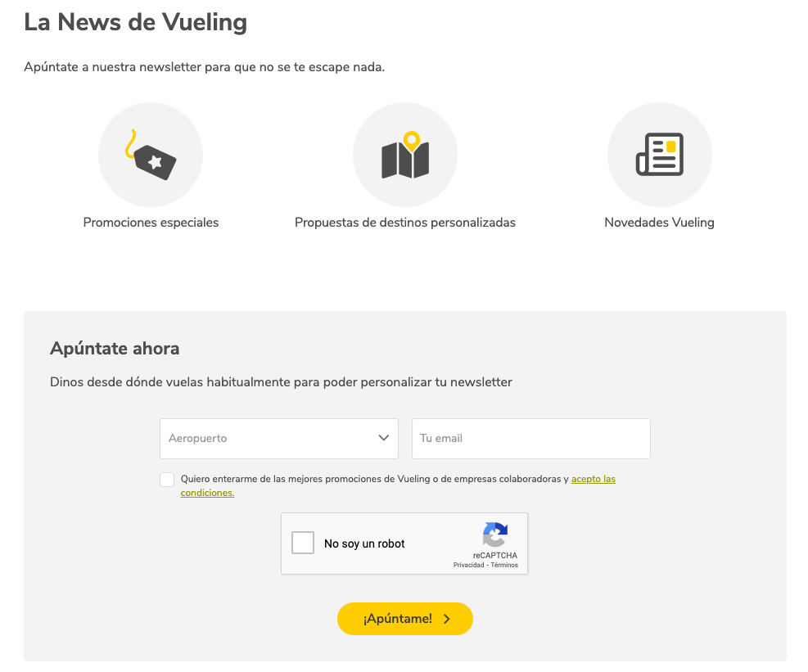Open the 'acepto las condiciones' link
Image resolution: width=808 pixels, height=672 pixels.
(594, 479)
